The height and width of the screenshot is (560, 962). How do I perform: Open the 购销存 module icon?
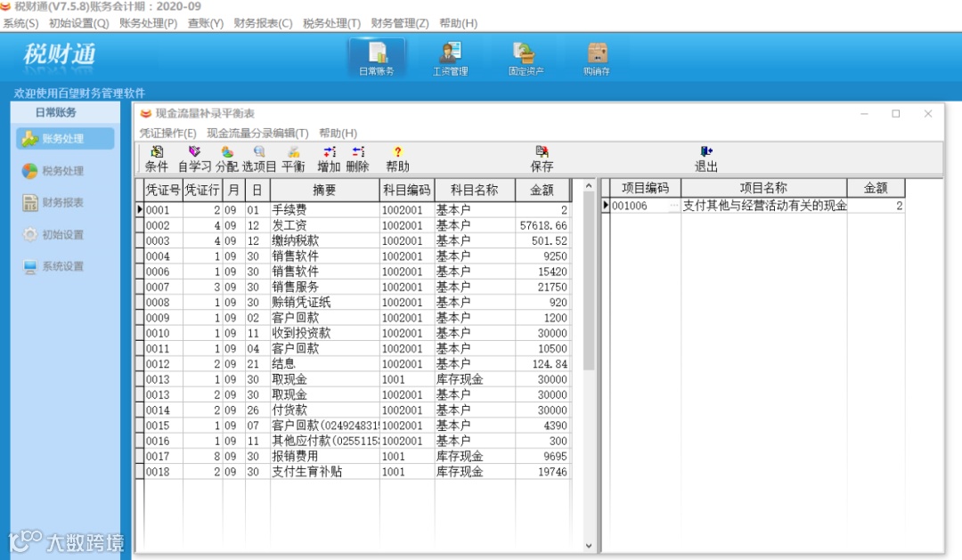point(596,58)
